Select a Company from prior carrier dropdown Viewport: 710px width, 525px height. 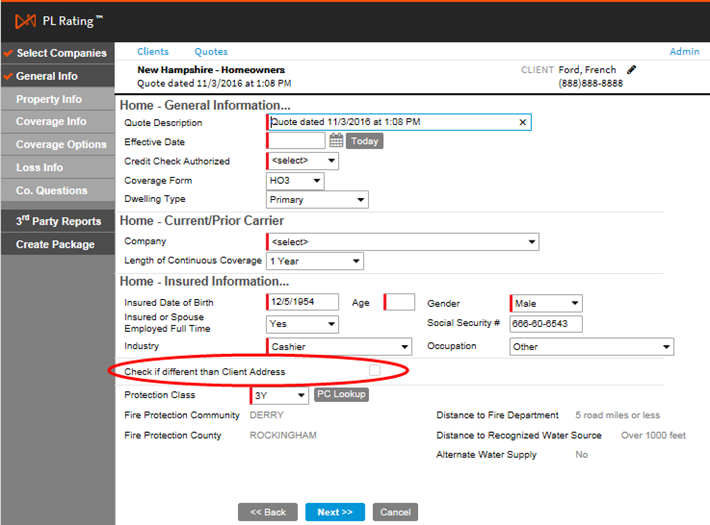403,242
